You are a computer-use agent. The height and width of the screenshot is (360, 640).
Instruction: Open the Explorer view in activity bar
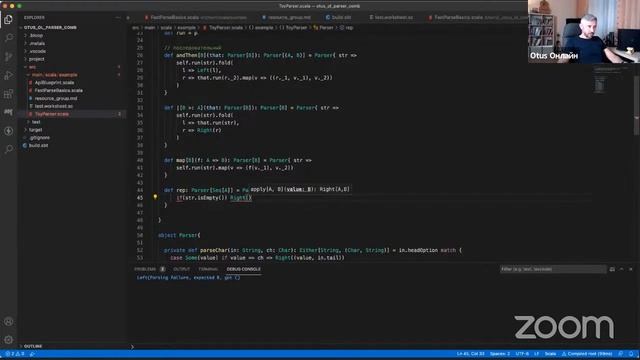click(x=8, y=19)
